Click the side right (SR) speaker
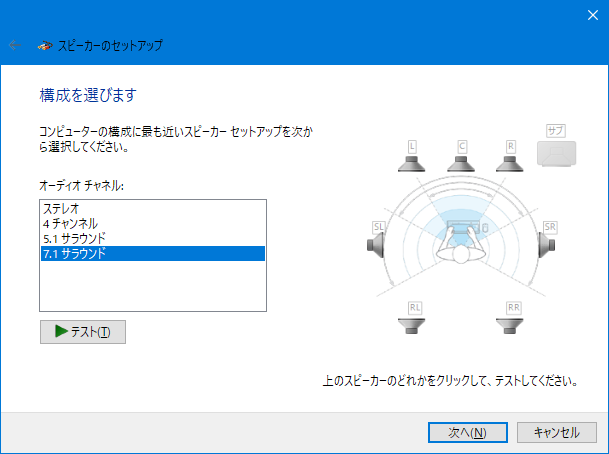Screen dimensions: 609x454 tap(547, 240)
